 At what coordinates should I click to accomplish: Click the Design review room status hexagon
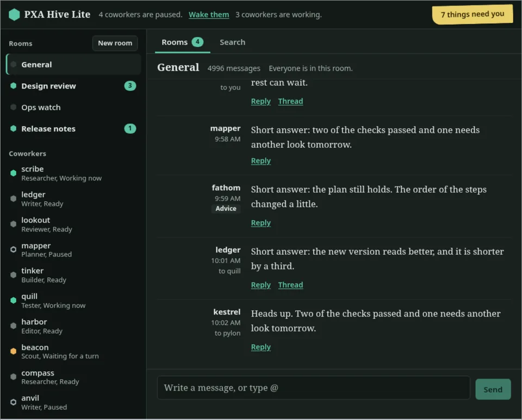coord(13,86)
